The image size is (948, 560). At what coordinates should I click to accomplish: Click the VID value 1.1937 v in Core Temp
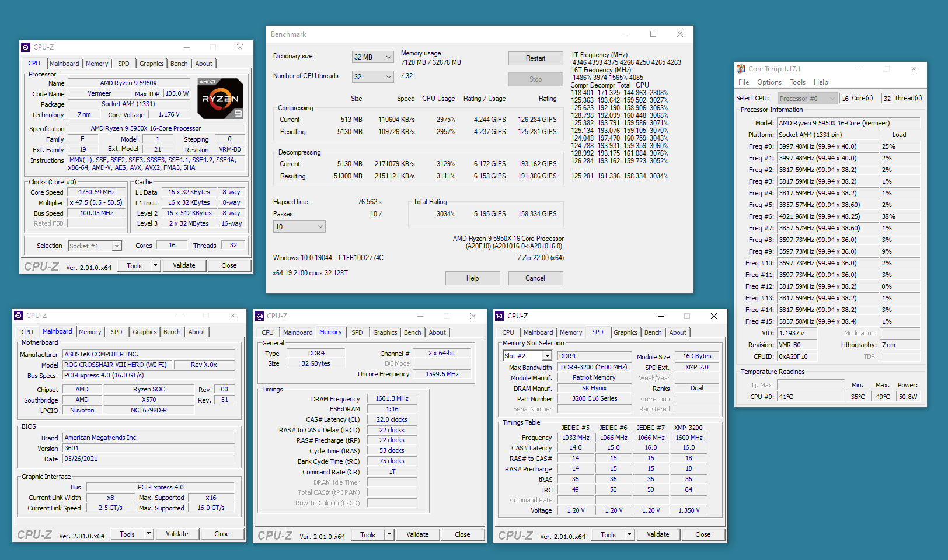click(797, 334)
